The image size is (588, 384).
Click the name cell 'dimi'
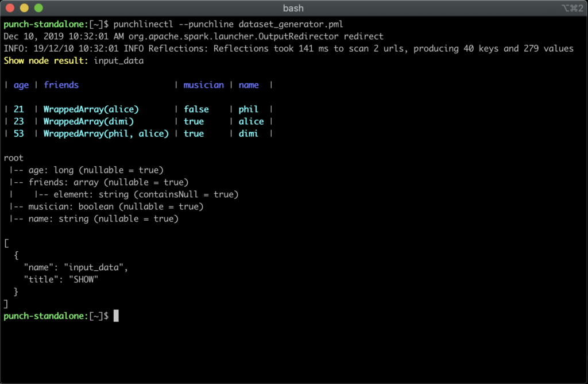point(249,133)
